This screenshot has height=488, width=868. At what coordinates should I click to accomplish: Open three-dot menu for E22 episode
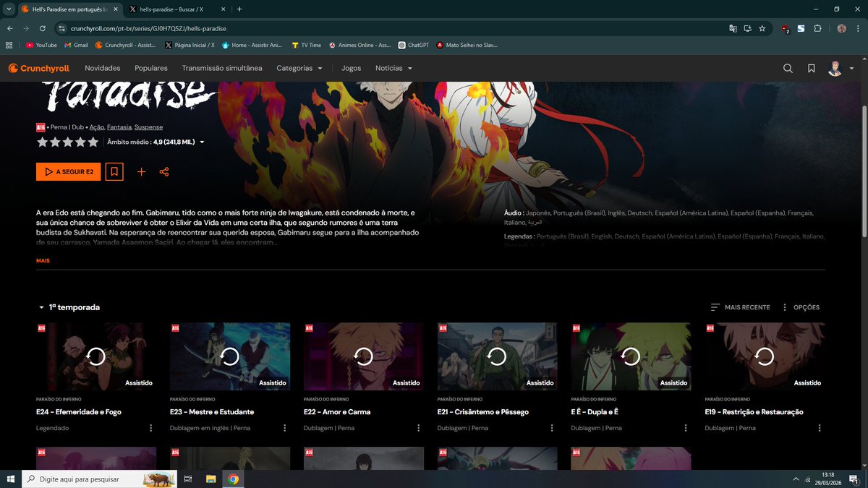point(419,428)
